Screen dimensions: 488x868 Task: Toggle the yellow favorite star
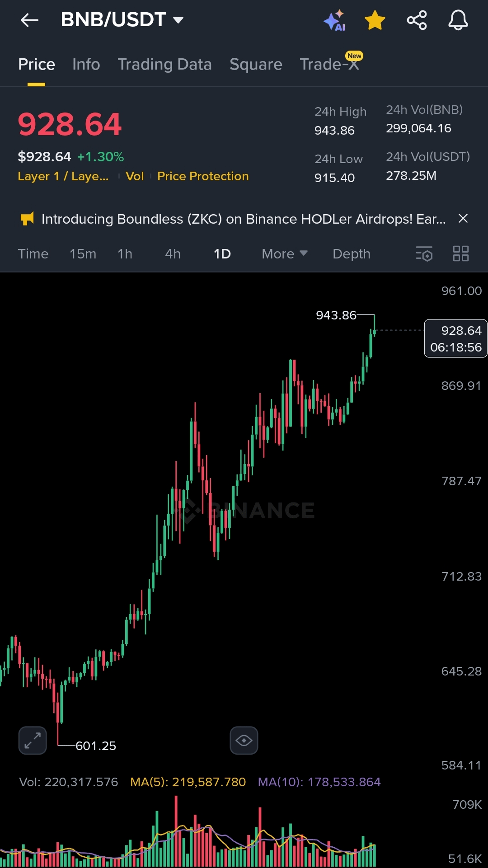375,20
